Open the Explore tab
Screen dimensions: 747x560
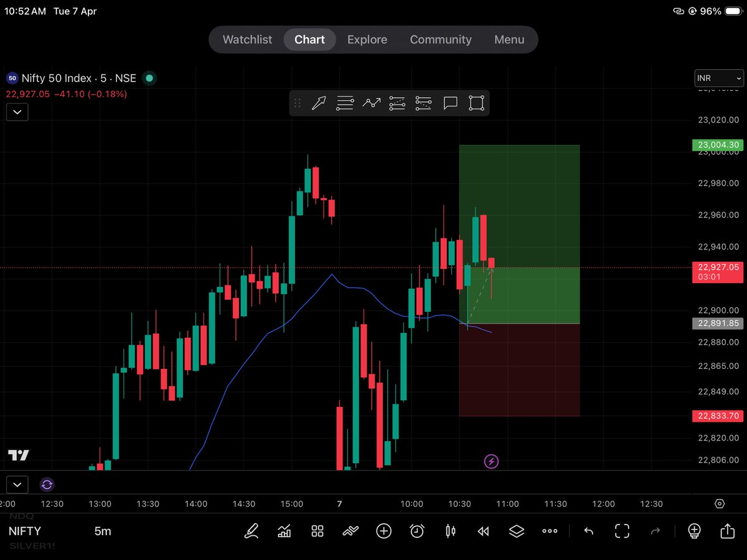(x=367, y=39)
